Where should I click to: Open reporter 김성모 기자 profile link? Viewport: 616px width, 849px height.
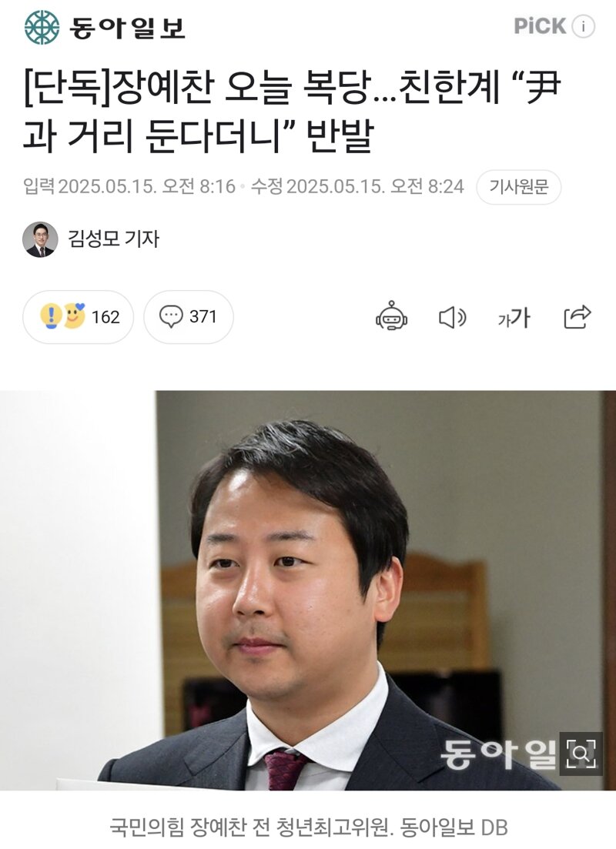tap(113, 239)
